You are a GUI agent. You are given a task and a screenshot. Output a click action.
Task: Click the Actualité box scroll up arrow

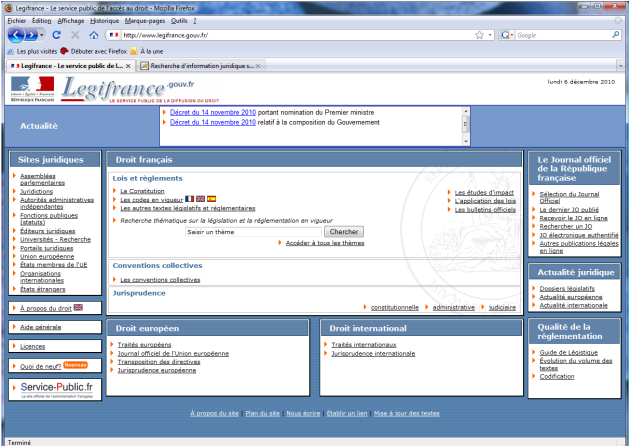[466, 111]
